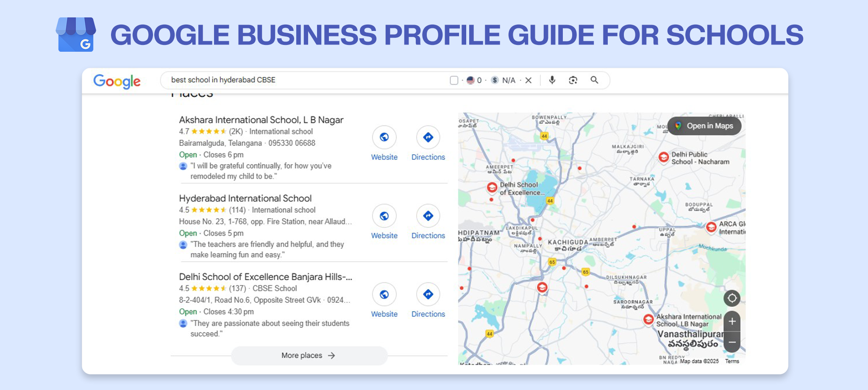Click the magnifying glass search icon
The width and height of the screenshot is (868, 390).
595,80
